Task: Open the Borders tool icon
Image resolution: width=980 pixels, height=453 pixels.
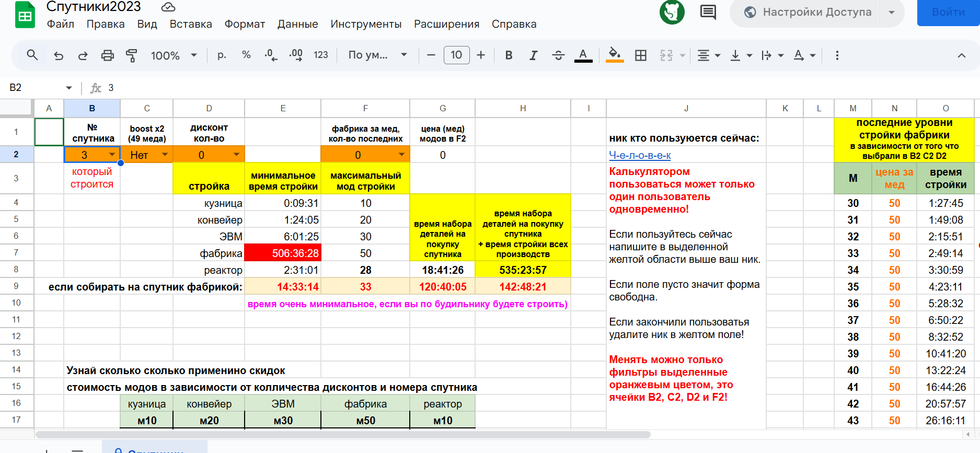Action: (640, 55)
